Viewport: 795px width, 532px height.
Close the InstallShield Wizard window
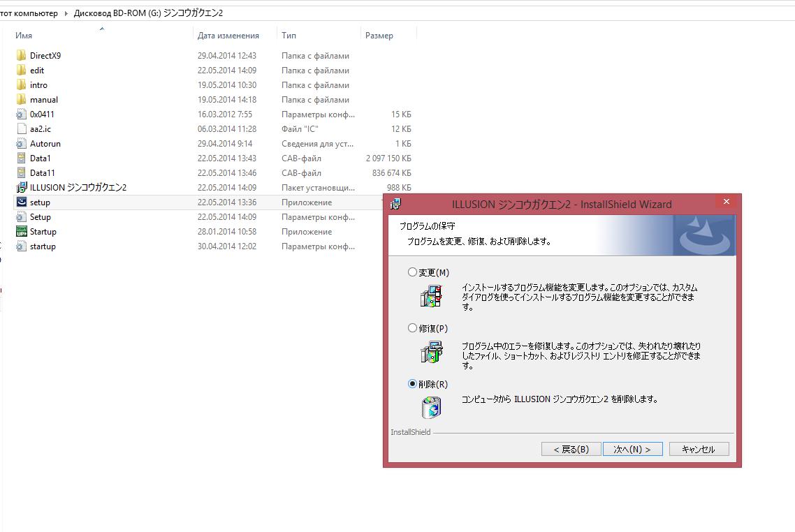(x=726, y=202)
